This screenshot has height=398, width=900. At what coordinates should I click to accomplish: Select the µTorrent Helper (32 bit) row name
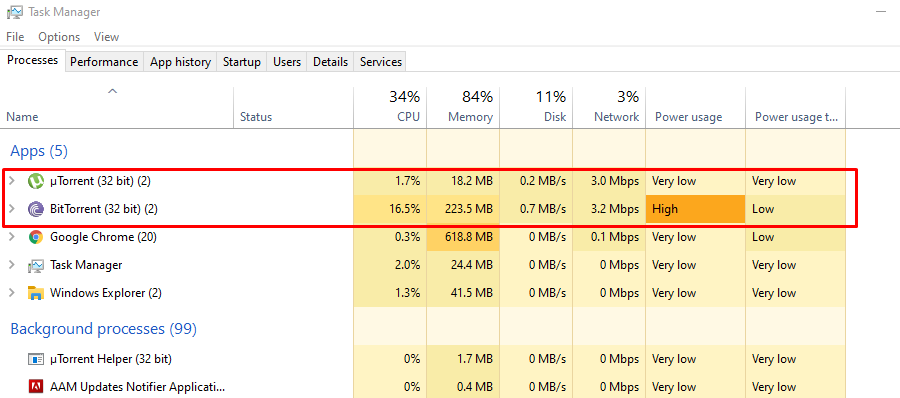[x=111, y=360]
